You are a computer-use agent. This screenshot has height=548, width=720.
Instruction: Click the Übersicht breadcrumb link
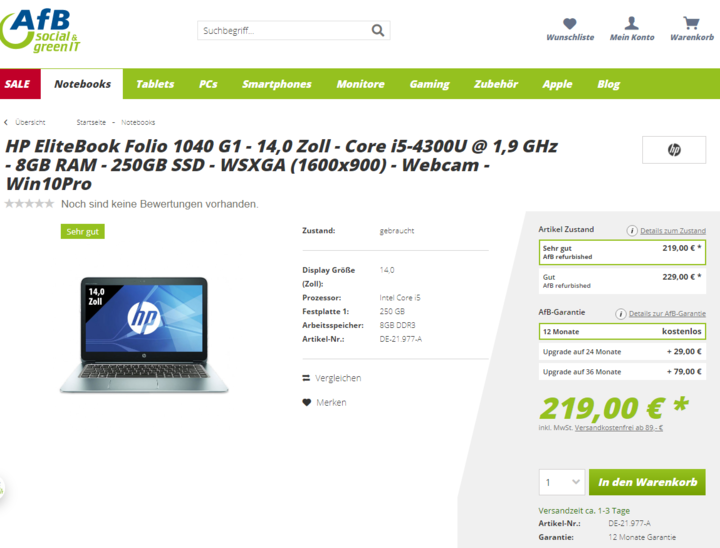(x=30, y=122)
